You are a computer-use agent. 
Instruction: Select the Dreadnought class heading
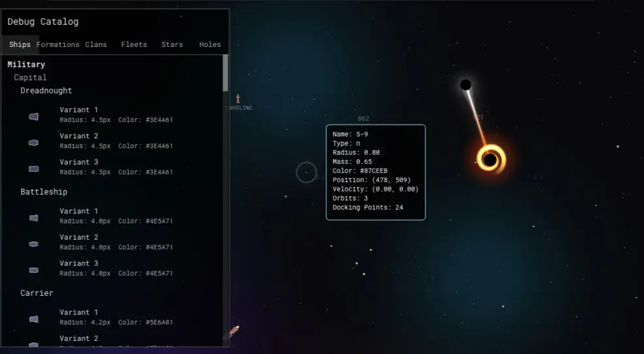[46, 91]
